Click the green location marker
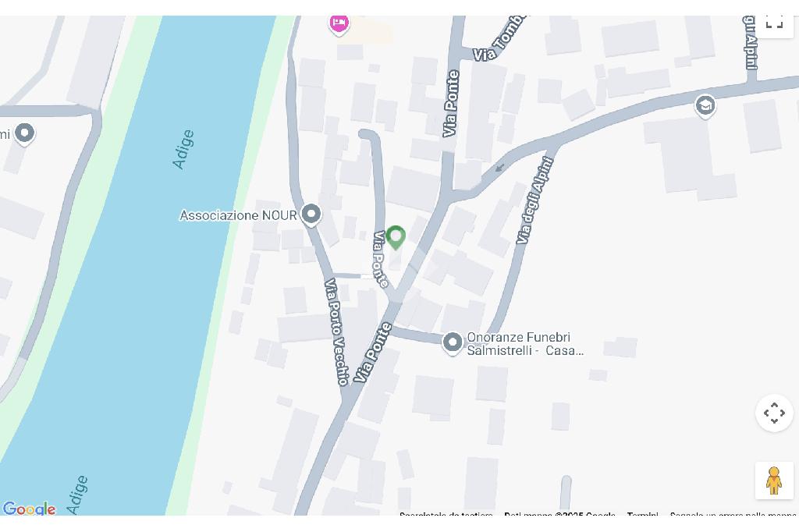Viewport: 799px width, 532px height. (396, 237)
